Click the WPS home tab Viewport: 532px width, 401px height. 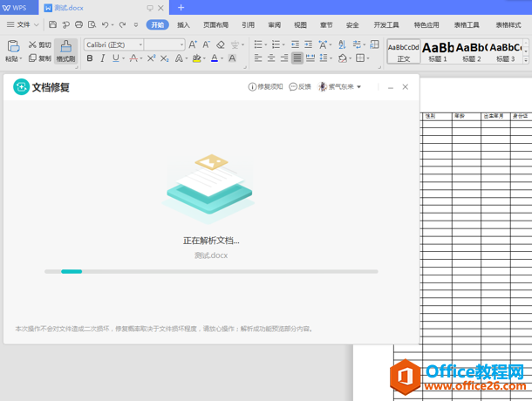pos(19,8)
